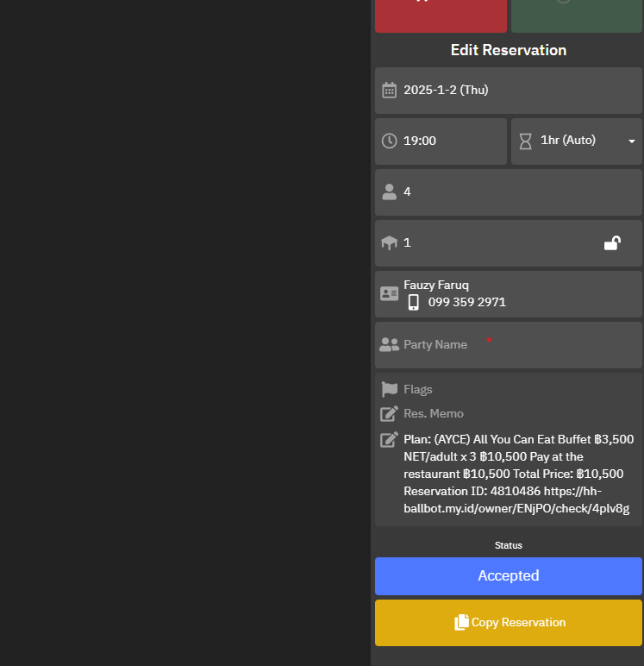This screenshot has height=666, width=644.
Task: Click the contact card icon for customer
Action: point(390,293)
